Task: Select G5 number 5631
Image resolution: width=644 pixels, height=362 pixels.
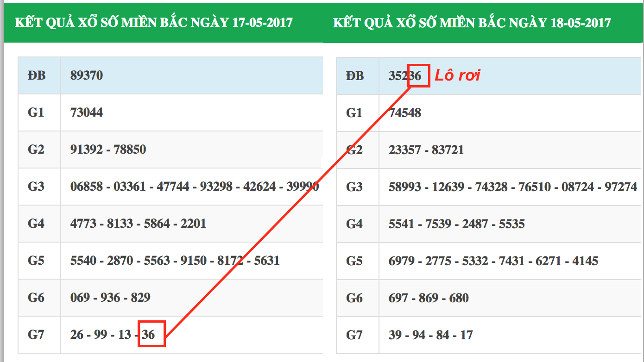Action: click(x=267, y=261)
